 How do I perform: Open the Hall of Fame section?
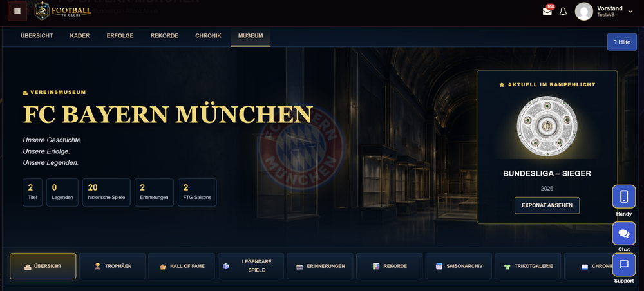182,266
